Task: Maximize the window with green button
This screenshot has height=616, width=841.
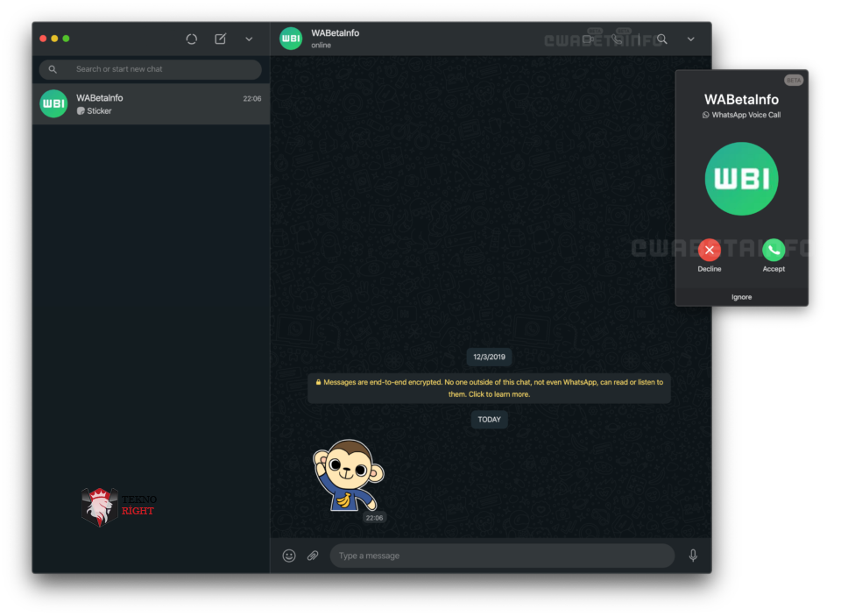Action: point(66,39)
